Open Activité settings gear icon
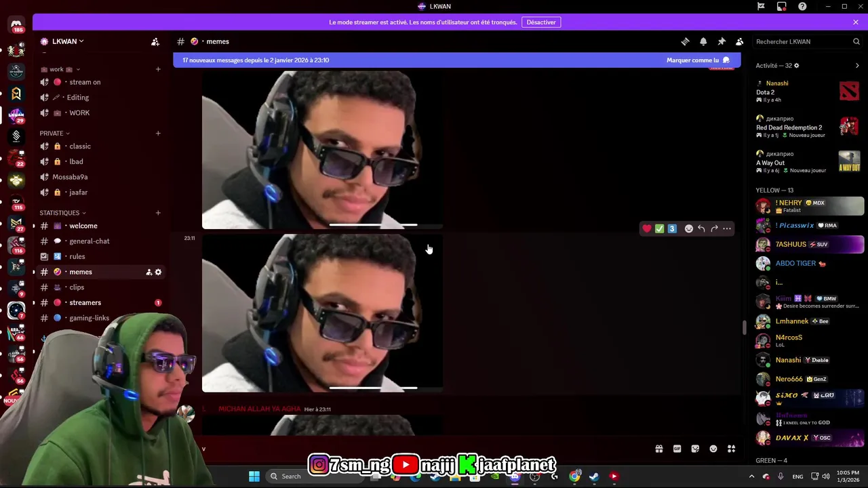 [x=796, y=66]
